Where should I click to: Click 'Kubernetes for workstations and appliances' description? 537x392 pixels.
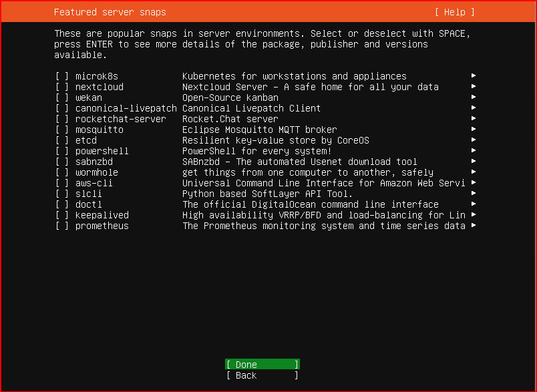(x=294, y=76)
